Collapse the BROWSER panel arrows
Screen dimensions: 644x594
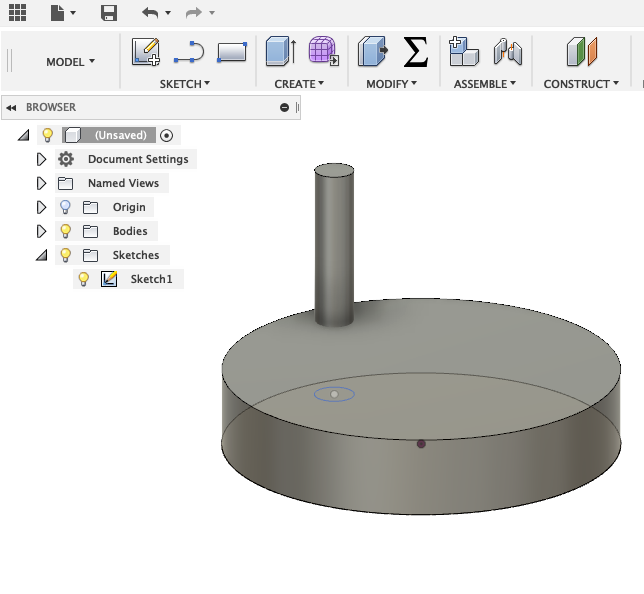(x=11, y=108)
